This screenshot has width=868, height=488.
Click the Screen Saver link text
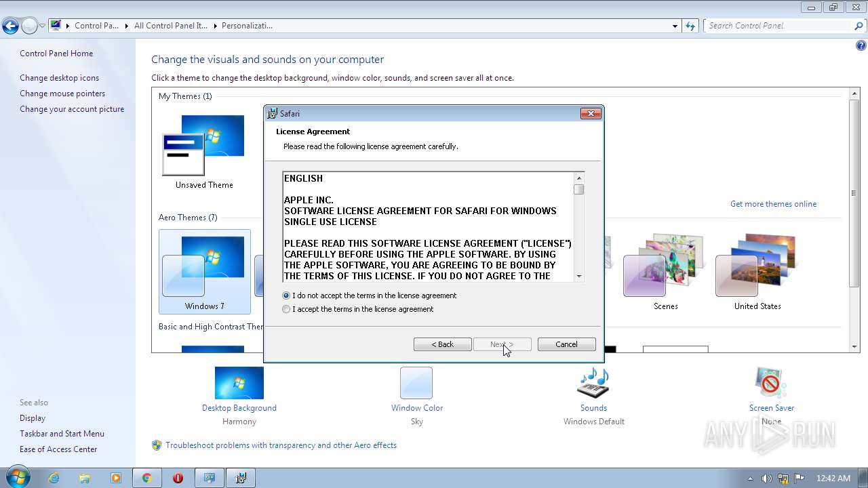point(771,408)
